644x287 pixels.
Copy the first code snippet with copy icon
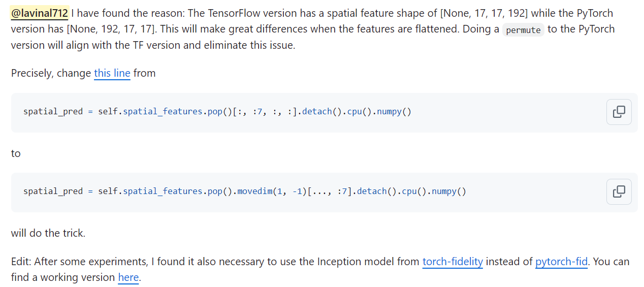[x=619, y=112]
